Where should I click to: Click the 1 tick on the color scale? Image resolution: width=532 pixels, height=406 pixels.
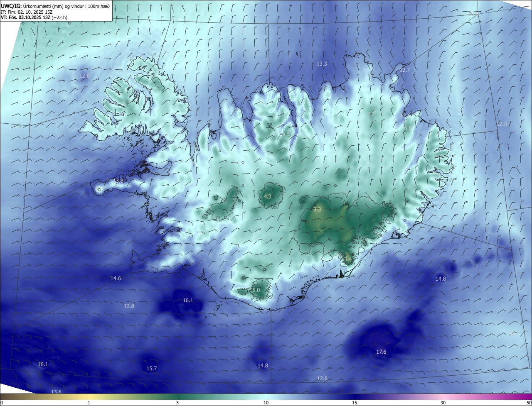click(89, 403)
